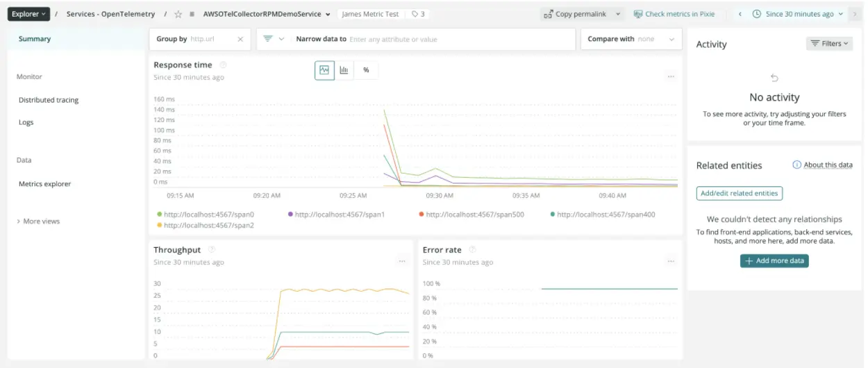Show Error rate help icon
This screenshot has height=368, width=868.
click(471, 250)
